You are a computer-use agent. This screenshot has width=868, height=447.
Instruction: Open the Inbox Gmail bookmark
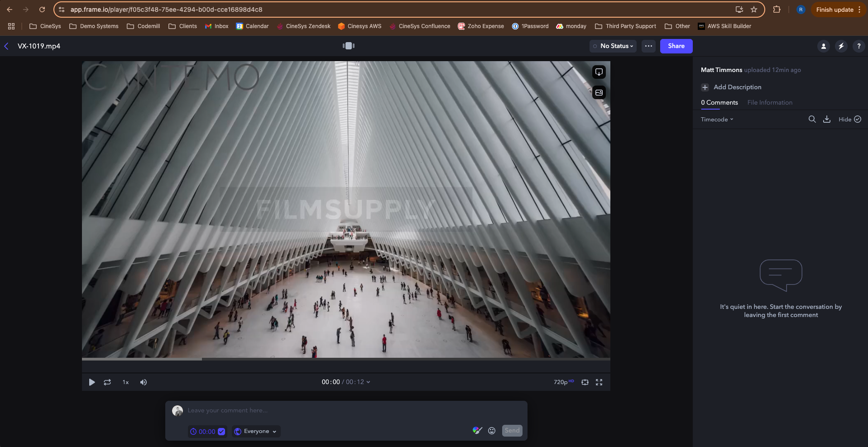216,26
